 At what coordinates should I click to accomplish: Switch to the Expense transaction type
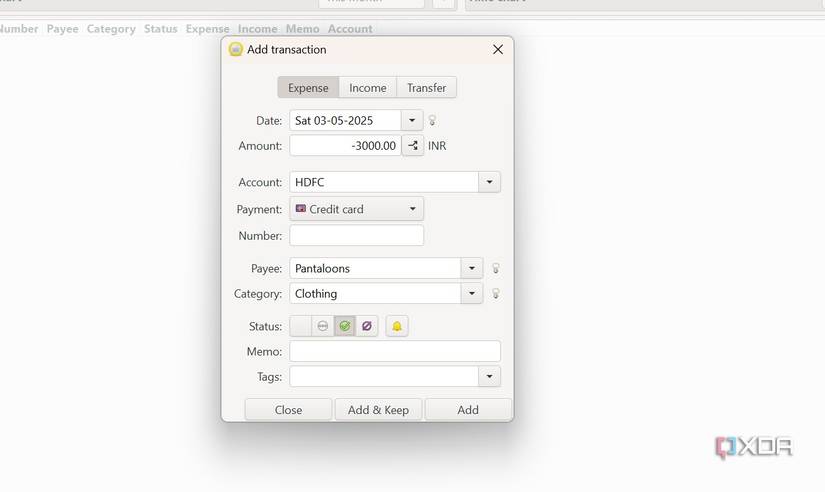click(308, 88)
